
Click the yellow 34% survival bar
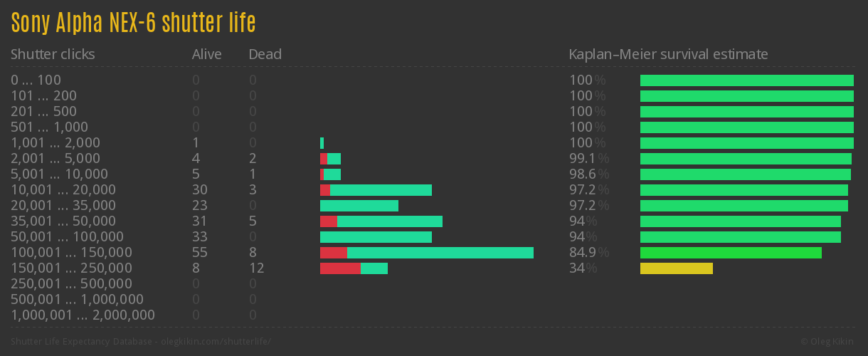click(676, 268)
